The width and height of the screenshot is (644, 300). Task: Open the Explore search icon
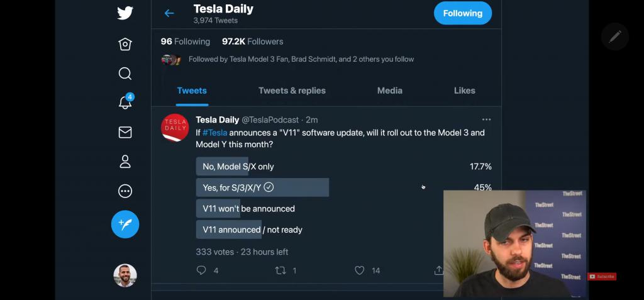pos(125,74)
